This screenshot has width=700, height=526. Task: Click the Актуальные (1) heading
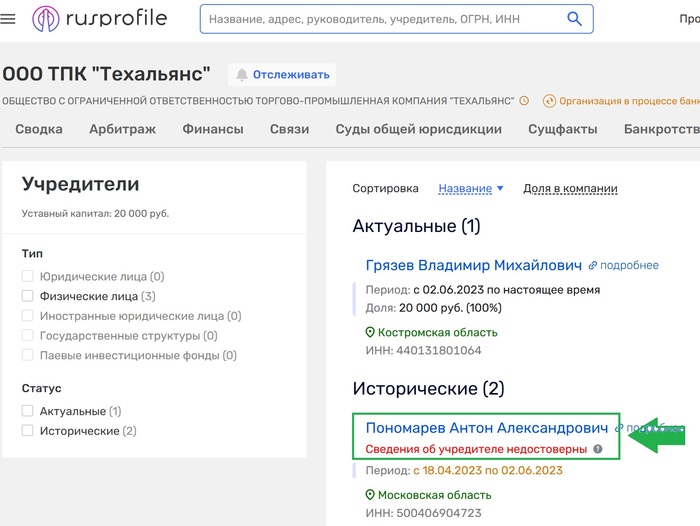[x=416, y=226]
